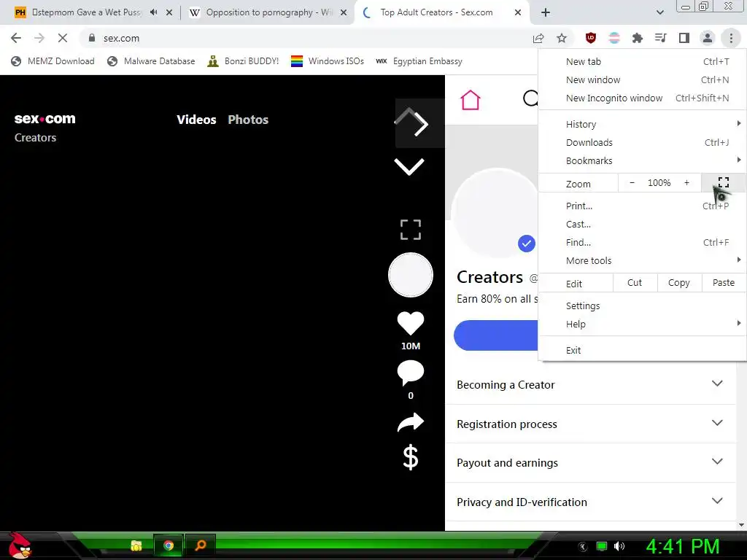
Task: Click the down arrow for next video
Action: pos(409,166)
